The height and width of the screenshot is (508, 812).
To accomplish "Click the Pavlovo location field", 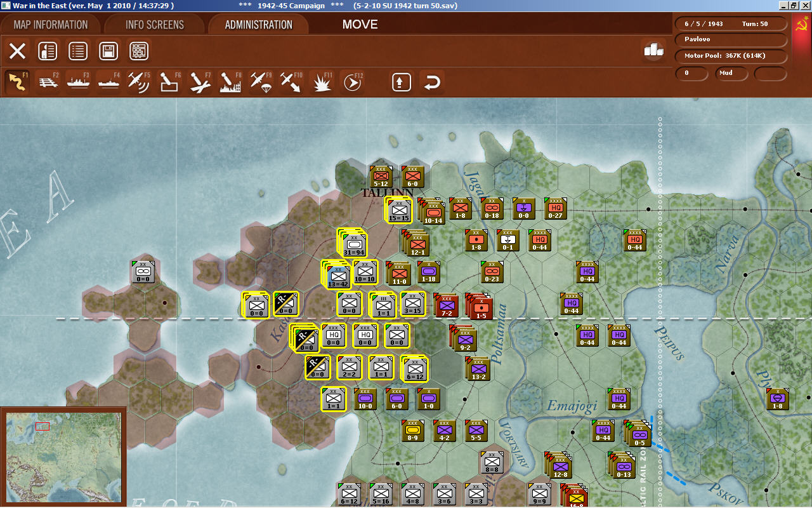I will pyautogui.click(x=731, y=39).
